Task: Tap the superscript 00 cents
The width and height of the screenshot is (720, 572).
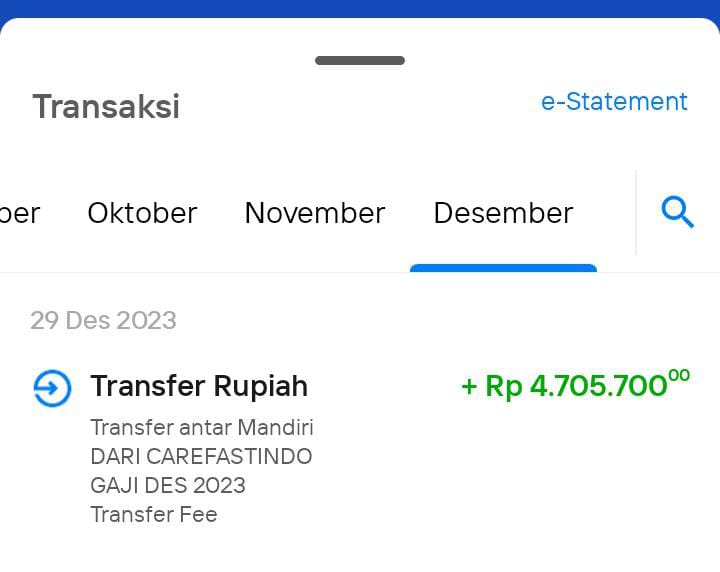Action: coord(680,376)
